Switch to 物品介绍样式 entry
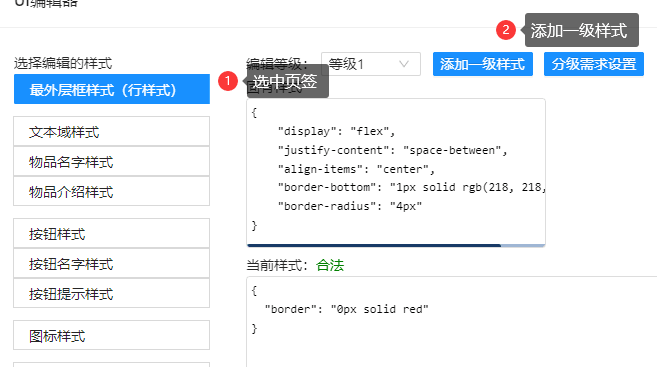 (111, 191)
